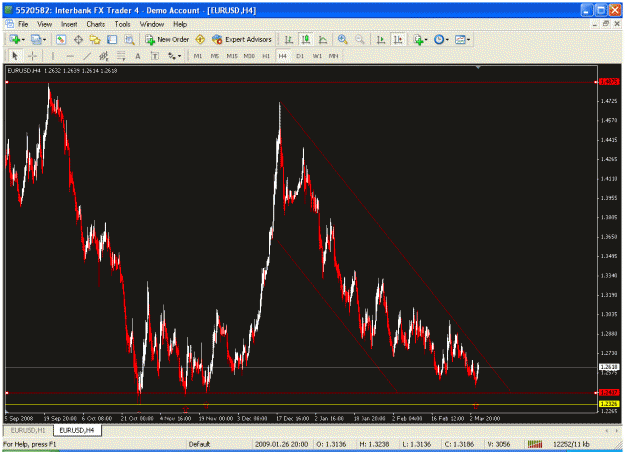Open the Help menu

180,24
